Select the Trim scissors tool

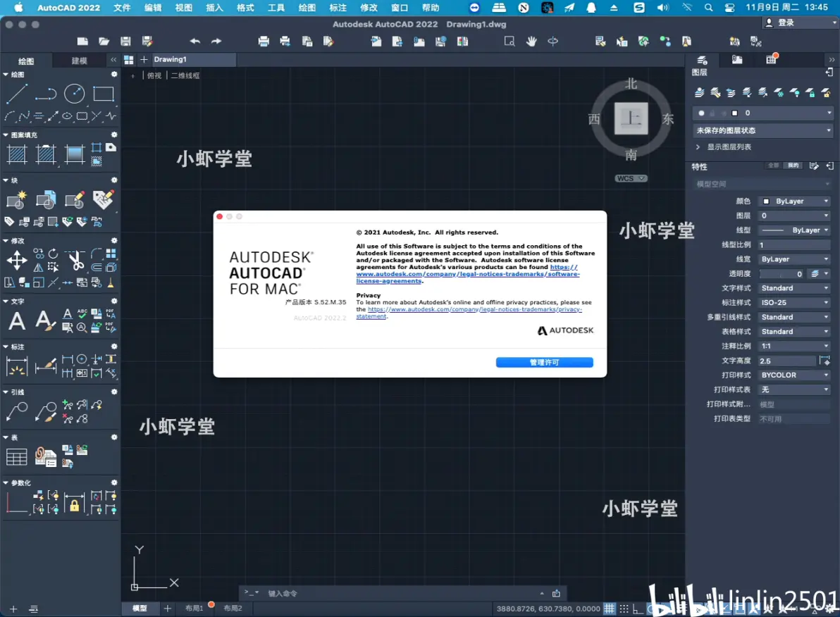click(x=76, y=261)
